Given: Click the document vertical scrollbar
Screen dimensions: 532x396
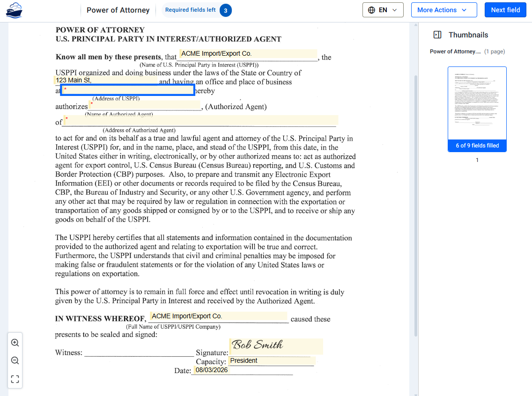Looking at the screenshot, I should point(416,205).
